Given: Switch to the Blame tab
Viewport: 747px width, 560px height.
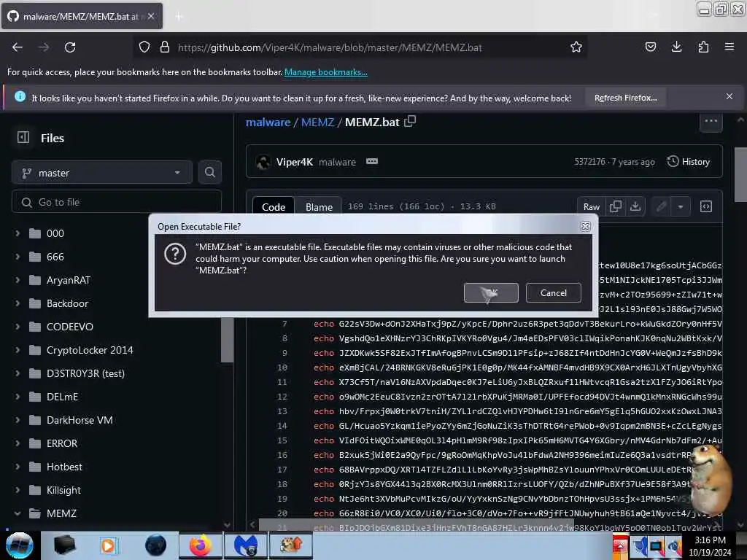Looking at the screenshot, I should 319,206.
